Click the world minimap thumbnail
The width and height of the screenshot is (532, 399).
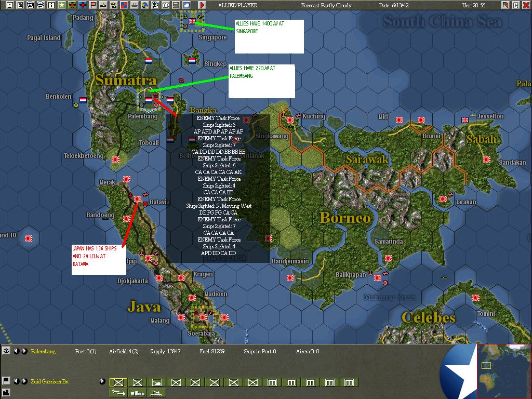pyautogui.click(x=504, y=371)
